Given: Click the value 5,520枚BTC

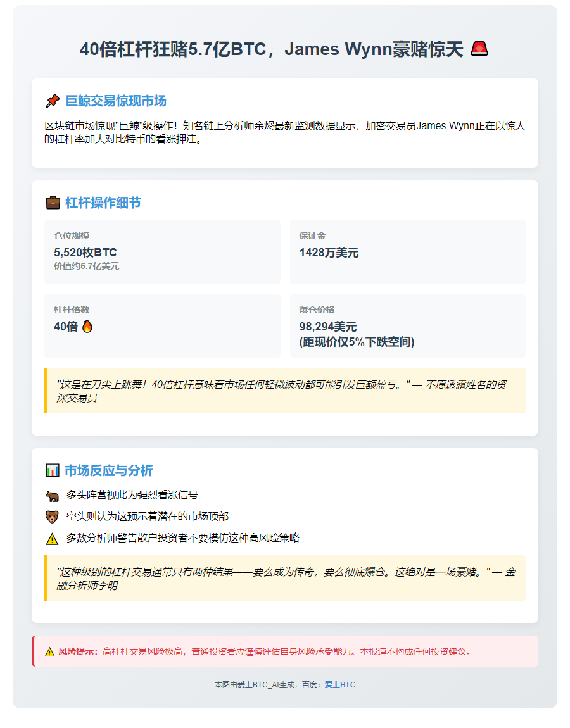Looking at the screenshot, I should point(85,253).
